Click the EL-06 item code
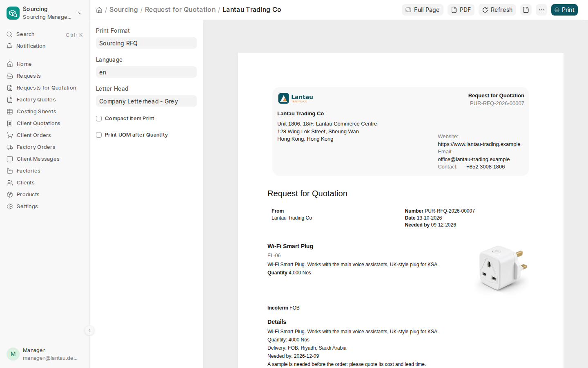The width and height of the screenshot is (588, 368). click(x=274, y=256)
